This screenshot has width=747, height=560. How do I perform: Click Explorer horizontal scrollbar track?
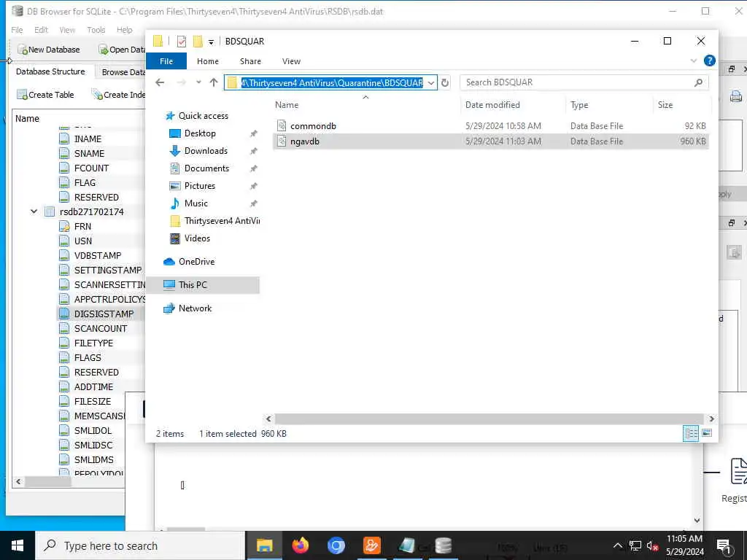pyautogui.click(x=489, y=419)
